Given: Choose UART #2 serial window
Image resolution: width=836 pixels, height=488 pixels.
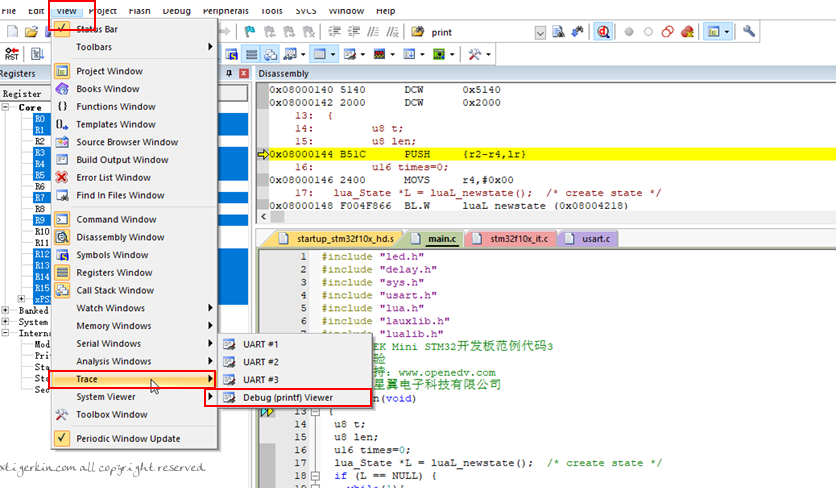Looking at the screenshot, I should point(261,362).
